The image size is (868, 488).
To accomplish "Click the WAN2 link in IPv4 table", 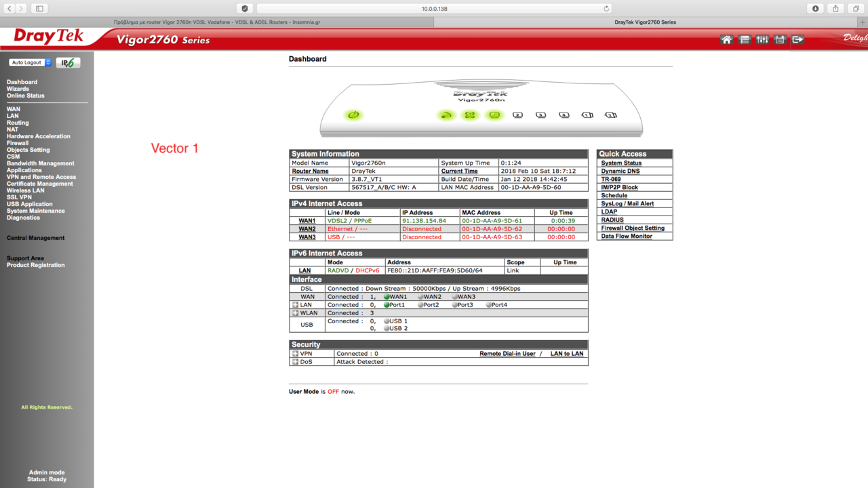I will [x=307, y=229].
